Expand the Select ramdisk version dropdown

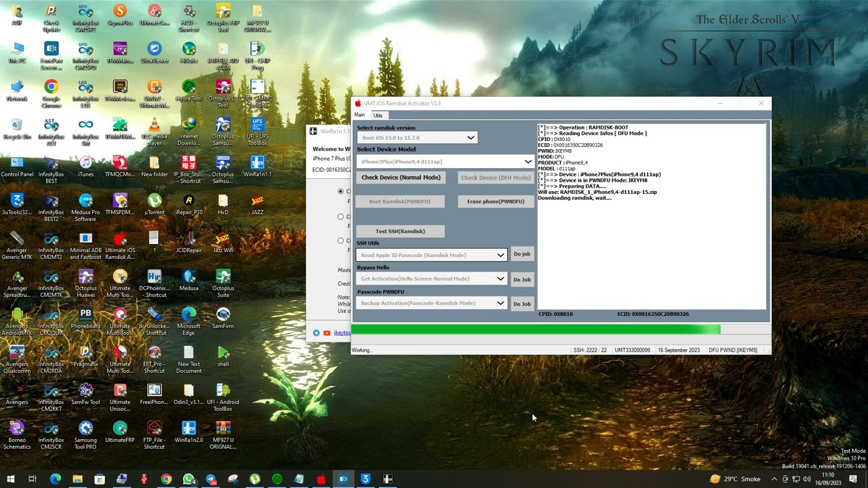(471, 138)
